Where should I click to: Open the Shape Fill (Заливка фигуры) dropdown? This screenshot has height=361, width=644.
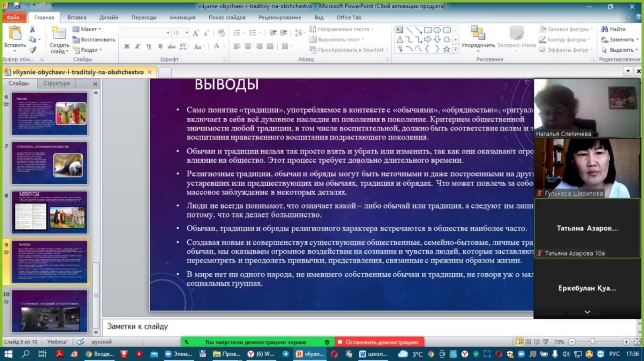566,29
